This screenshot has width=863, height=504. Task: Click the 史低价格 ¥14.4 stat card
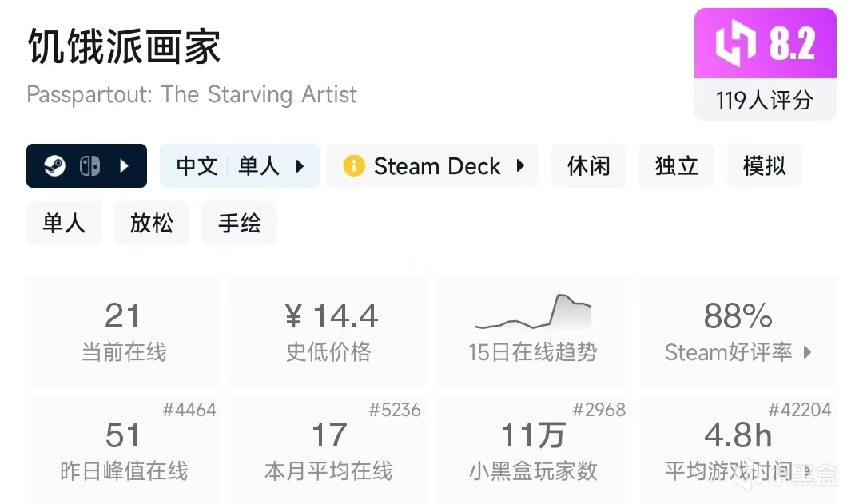coord(328,331)
